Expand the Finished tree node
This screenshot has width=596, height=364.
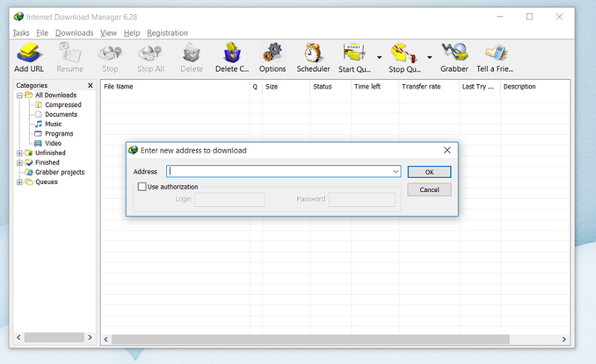19,162
